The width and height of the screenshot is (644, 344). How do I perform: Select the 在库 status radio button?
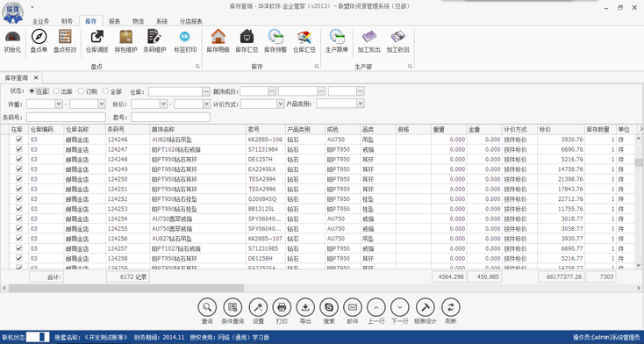(x=32, y=91)
